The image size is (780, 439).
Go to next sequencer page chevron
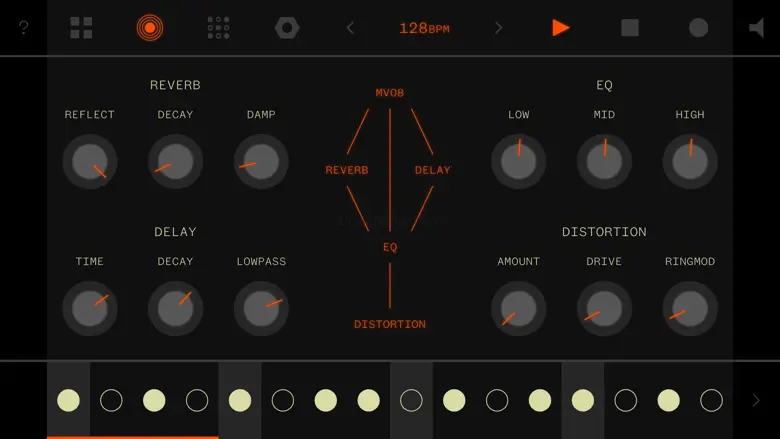[756, 400]
